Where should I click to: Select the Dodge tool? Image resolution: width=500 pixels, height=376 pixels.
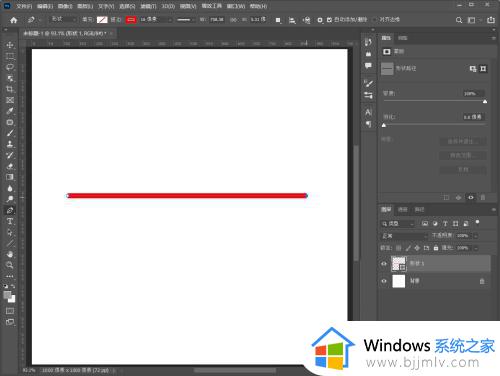pyautogui.click(x=10, y=199)
